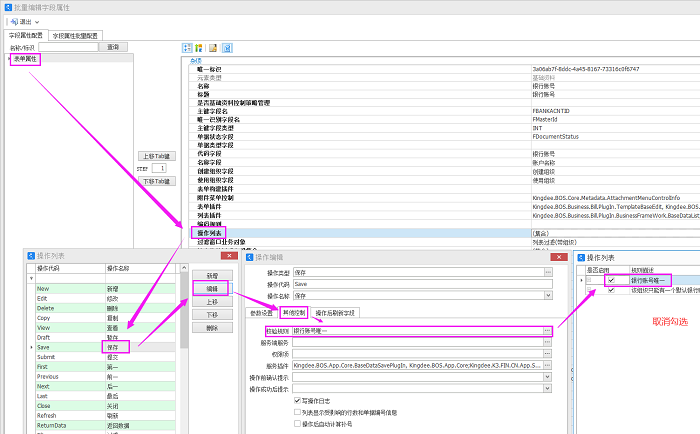The width and height of the screenshot is (700, 434).
Task: Click the 编辑 button in operation list
Action: [x=212, y=288]
